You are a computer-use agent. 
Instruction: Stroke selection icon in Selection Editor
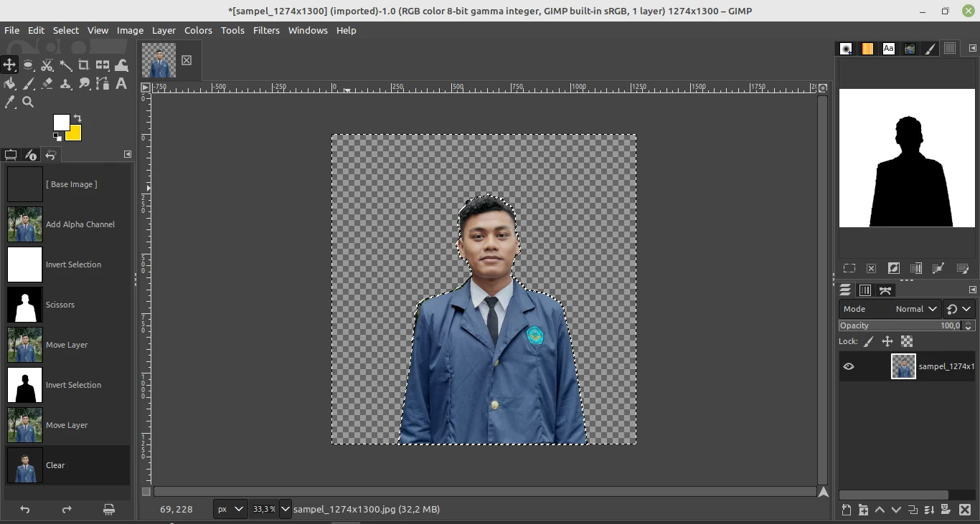point(962,268)
